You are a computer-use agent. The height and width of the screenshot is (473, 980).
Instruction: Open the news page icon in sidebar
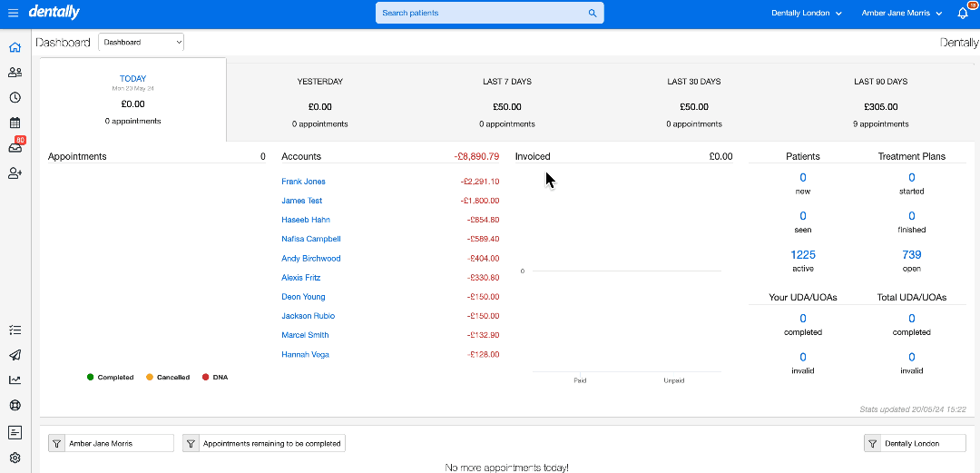(x=15, y=432)
